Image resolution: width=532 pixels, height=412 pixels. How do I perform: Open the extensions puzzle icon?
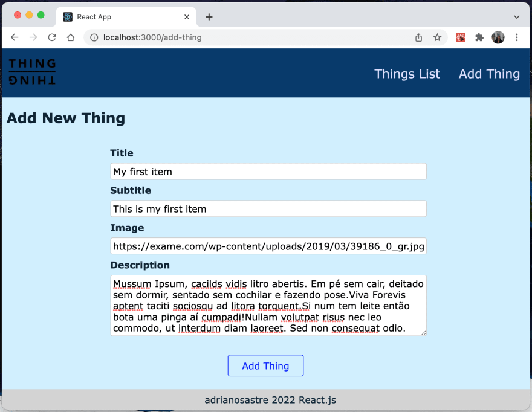[479, 37]
